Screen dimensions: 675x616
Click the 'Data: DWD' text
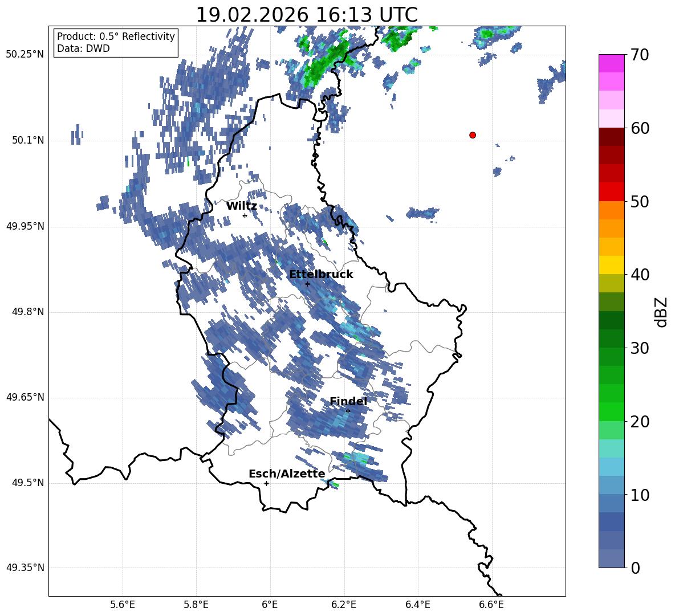click(x=83, y=48)
